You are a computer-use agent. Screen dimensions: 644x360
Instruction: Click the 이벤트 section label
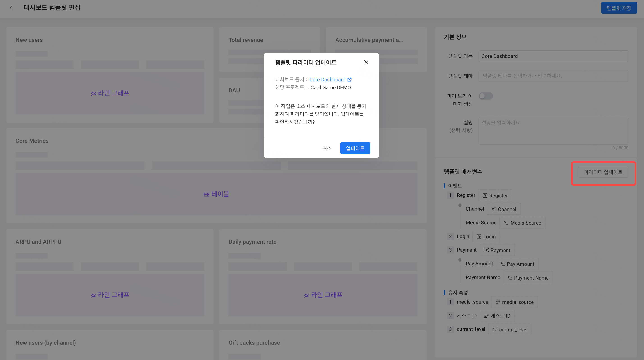pos(455,185)
